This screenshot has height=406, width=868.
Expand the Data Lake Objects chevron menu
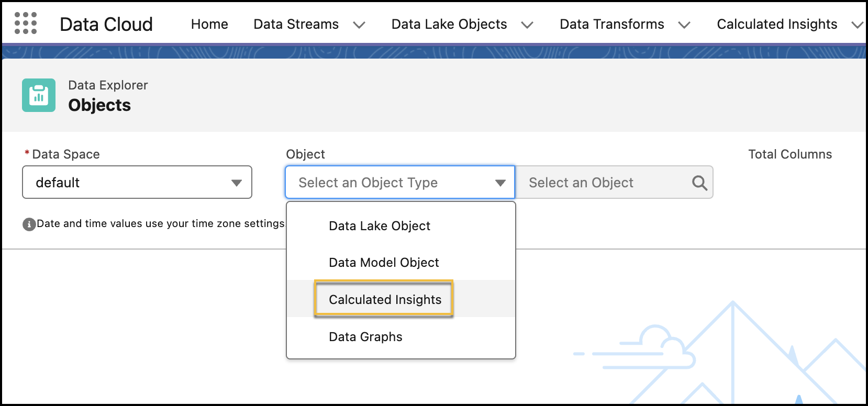pyautogui.click(x=527, y=25)
